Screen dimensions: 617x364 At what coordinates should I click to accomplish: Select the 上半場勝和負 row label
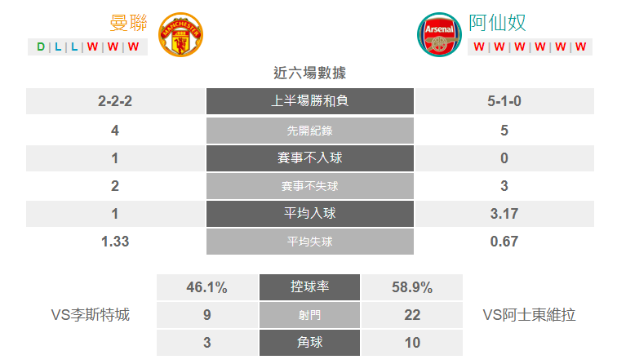coord(309,101)
